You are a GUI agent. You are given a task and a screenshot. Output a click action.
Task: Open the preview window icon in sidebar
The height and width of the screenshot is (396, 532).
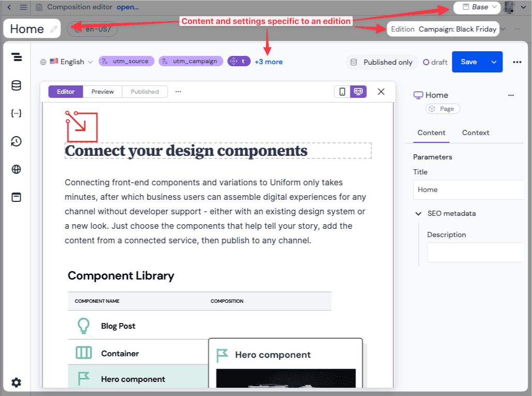[x=16, y=197]
